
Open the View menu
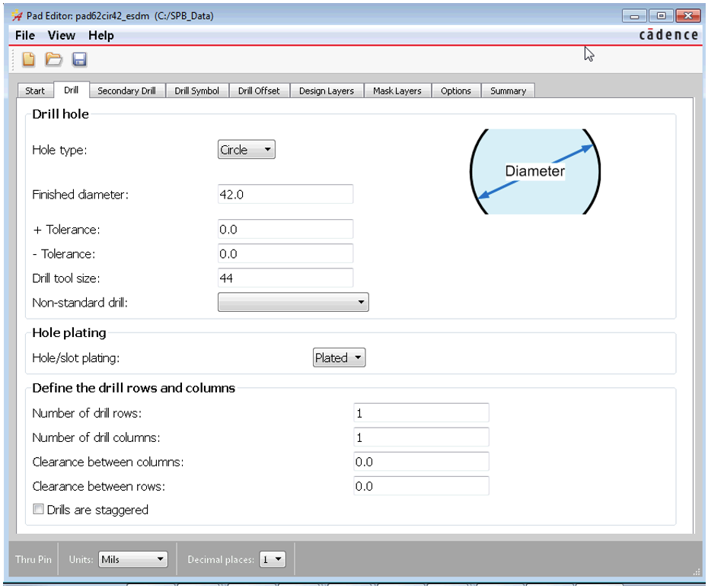click(x=62, y=36)
